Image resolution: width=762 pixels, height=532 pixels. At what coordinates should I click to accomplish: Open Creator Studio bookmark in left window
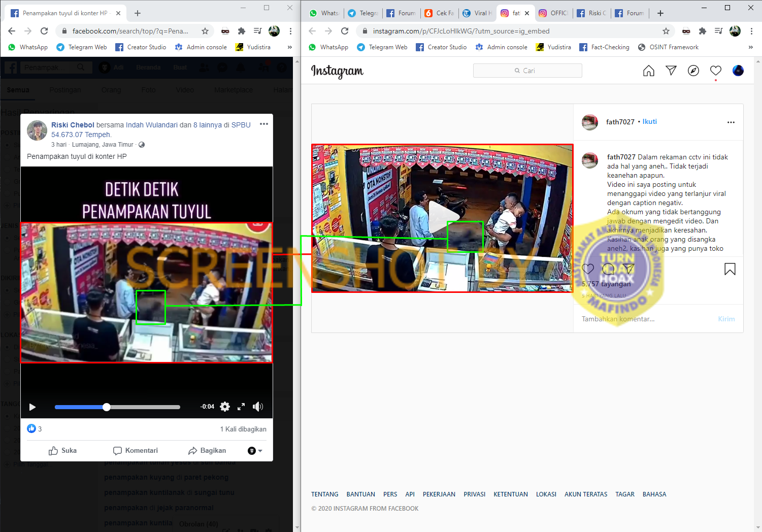click(x=141, y=47)
